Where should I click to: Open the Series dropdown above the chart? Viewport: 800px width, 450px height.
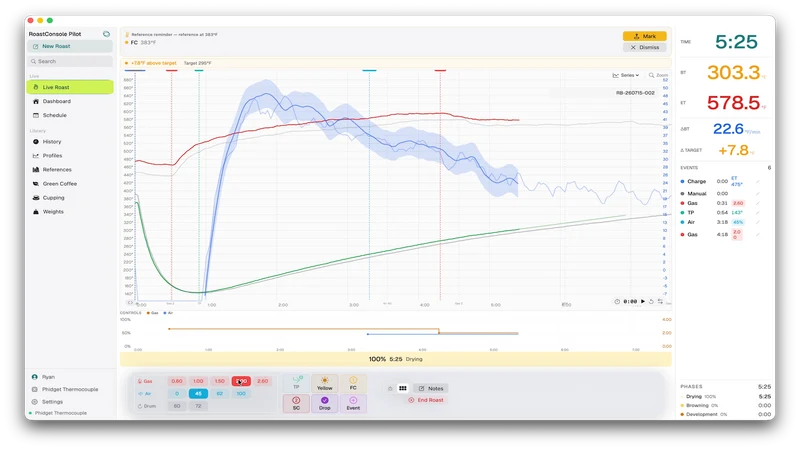pyautogui.click(x=626, y=75)
